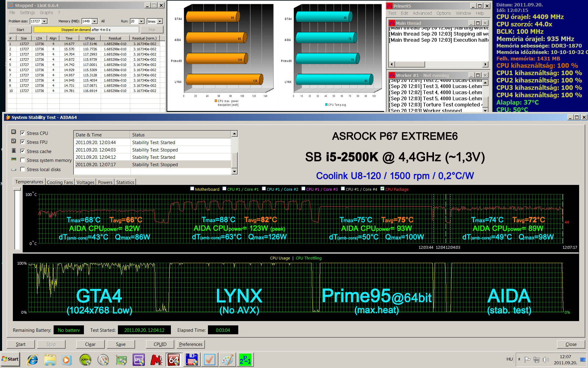Click the LinX checkmark taskbar icon

point(209,360)
